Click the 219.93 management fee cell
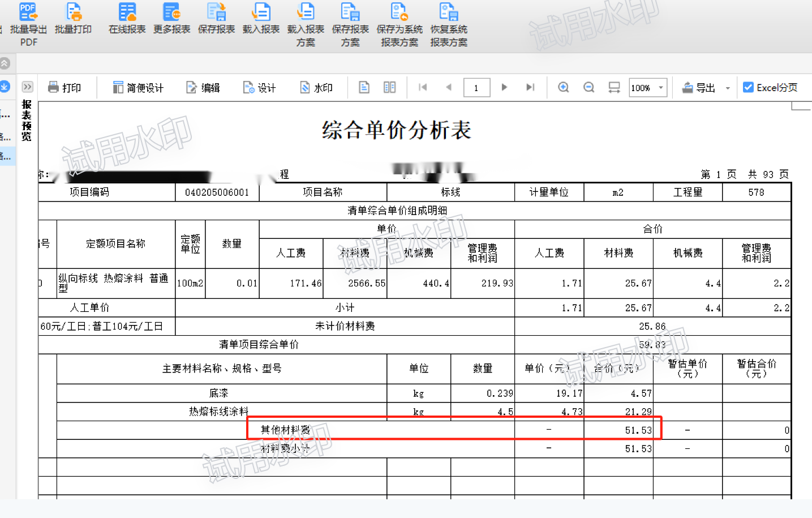This screenshot has height=518, width=812. (483, 283)
